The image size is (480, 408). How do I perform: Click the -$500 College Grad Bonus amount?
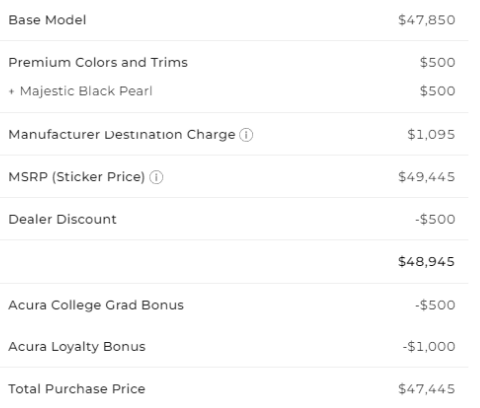tap(435, 305)
